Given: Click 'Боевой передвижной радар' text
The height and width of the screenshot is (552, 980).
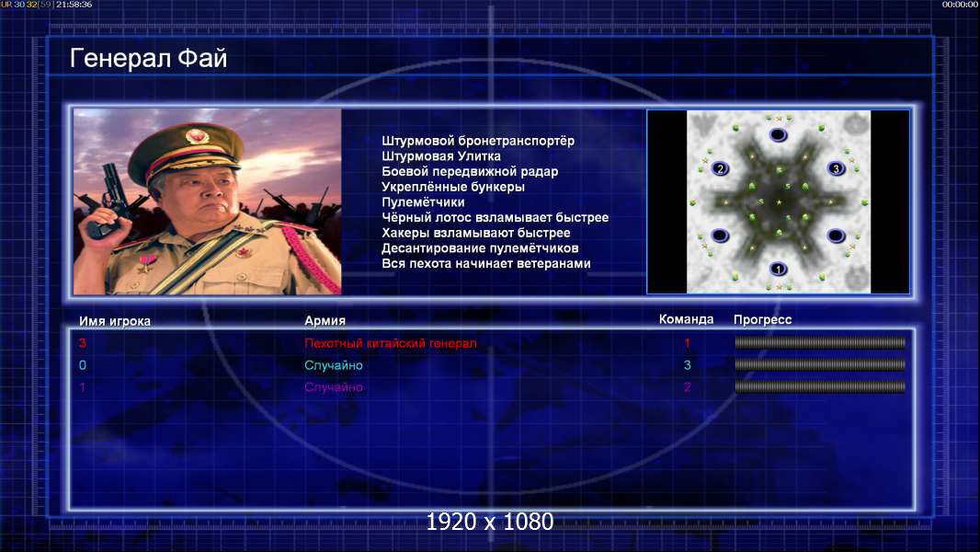Looking at the screenshot, I should pyautogui.click(x=470, y=171).
